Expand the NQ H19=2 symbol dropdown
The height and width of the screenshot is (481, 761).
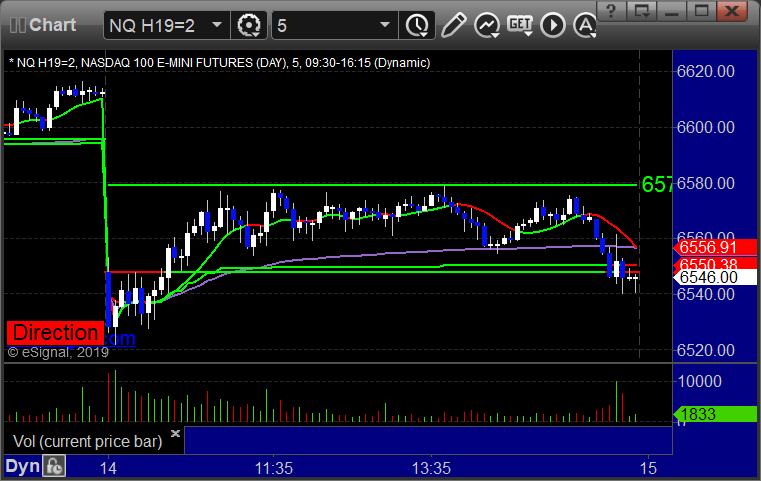tap(217, 24)
